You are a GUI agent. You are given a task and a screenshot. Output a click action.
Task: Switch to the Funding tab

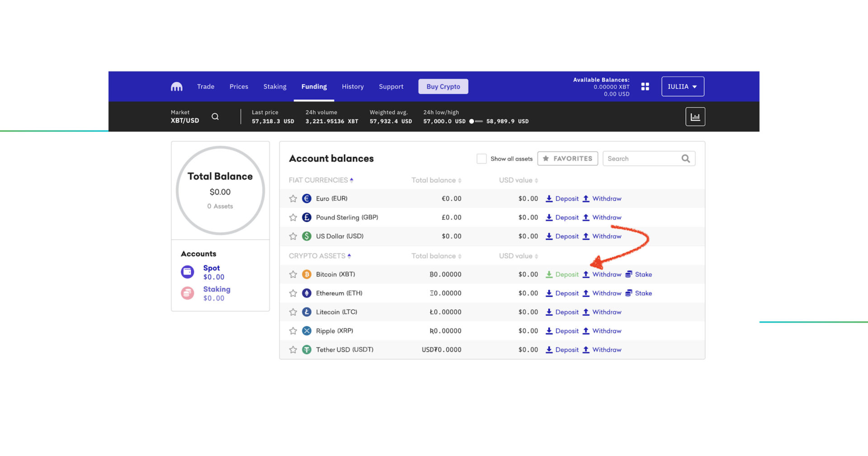314,86
